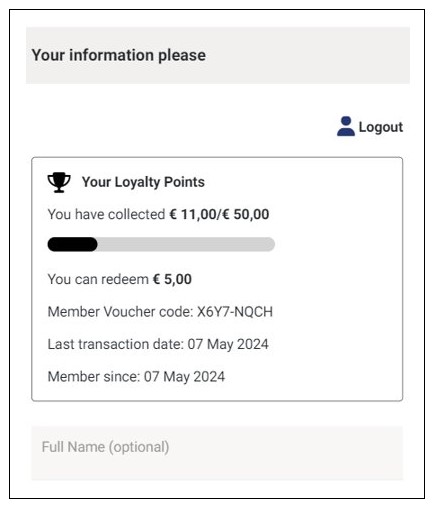Screen dimensions: 436x508
Task: Click the collected amount € 11,00/€ 50,00
Action: pos(219,214)
